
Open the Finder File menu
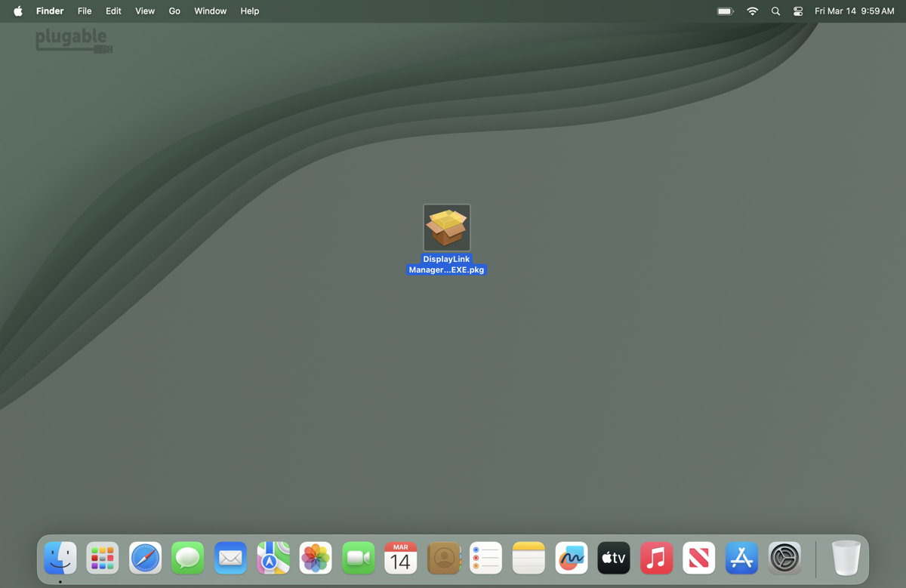(x=84, y=11)
